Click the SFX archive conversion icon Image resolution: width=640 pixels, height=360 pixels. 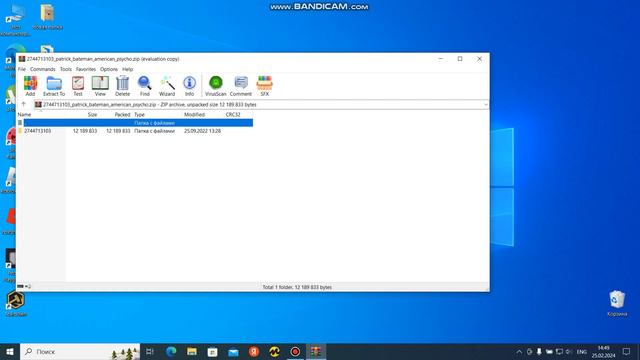coord(264,86)
